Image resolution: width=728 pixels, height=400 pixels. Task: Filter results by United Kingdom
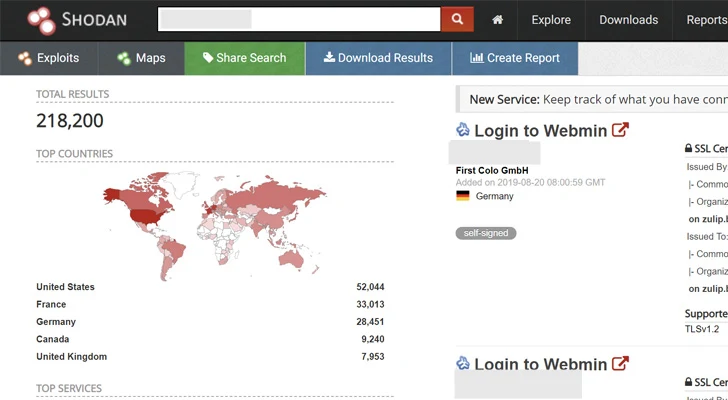[x=72, y=356]
